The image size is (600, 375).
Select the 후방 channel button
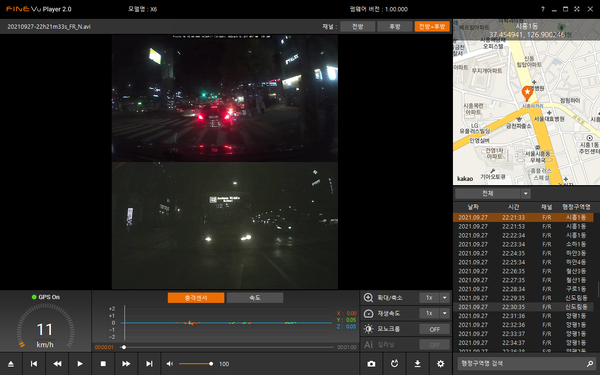coord(395,26)
